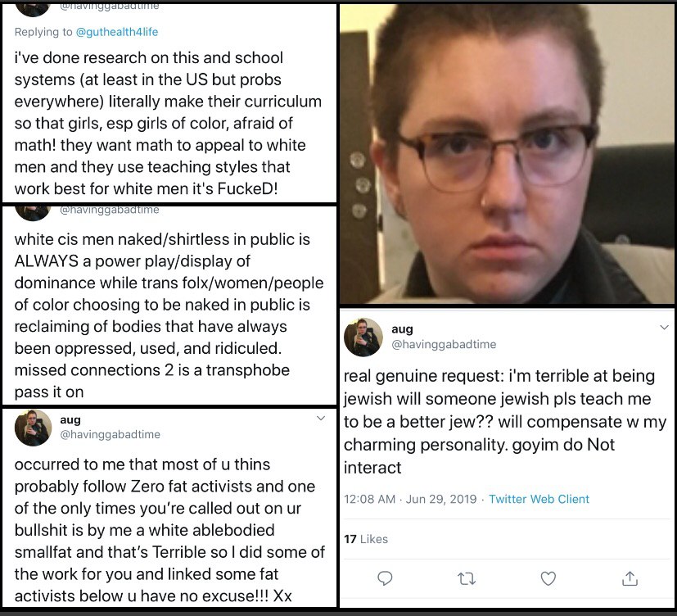The height and width of the screenshot is (616, 677).
Task: Open aug's profile avatar on the Jewish request tweet
Action: 363,337
